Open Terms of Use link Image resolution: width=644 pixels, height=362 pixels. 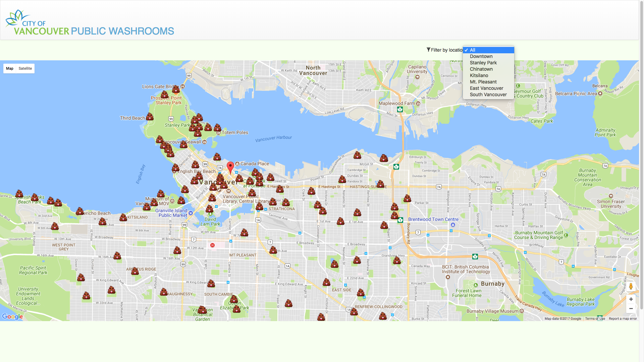tap(595, 319)
